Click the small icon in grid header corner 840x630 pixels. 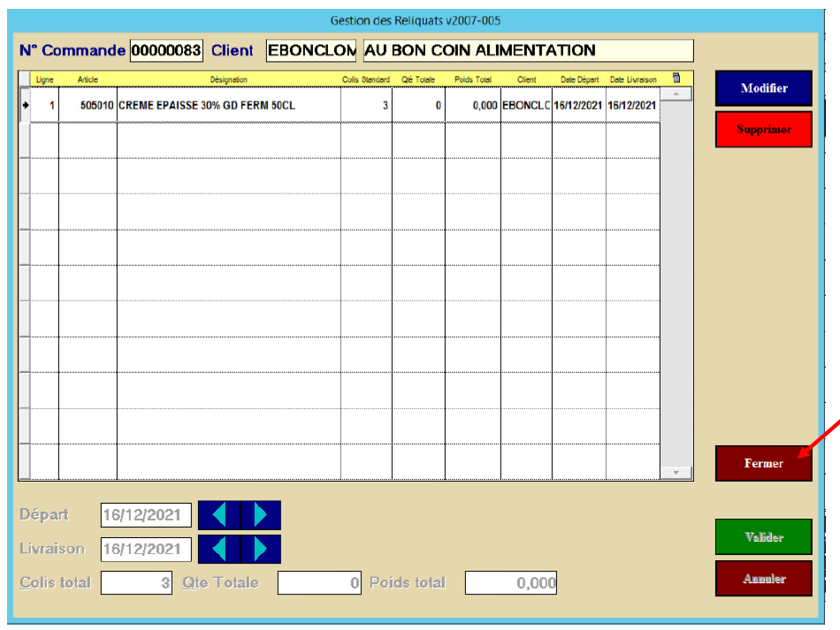pos(676,79)
